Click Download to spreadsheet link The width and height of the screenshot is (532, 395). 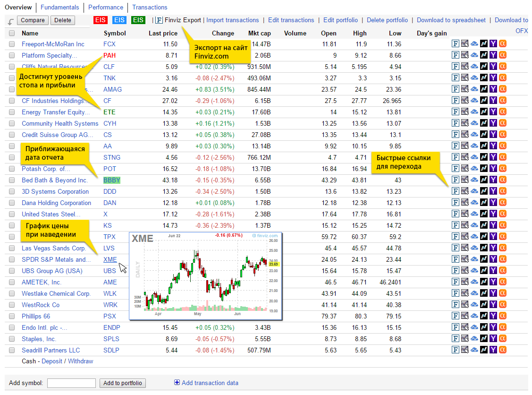[x=451, y=20]
